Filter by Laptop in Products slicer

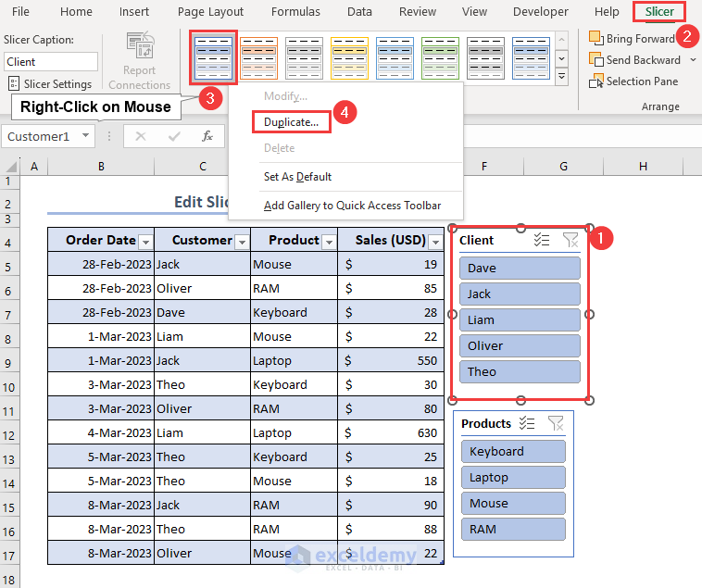[x=513, y=478]
